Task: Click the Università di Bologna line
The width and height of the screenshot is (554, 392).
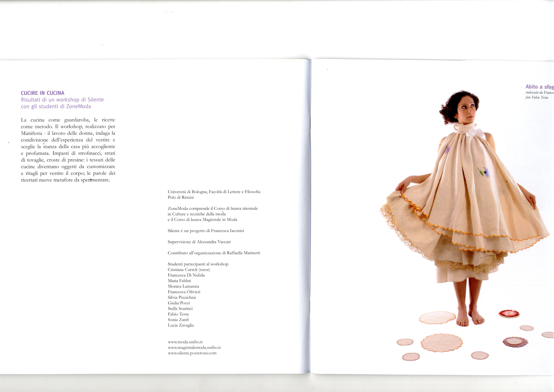Action: tap(214, 192)
